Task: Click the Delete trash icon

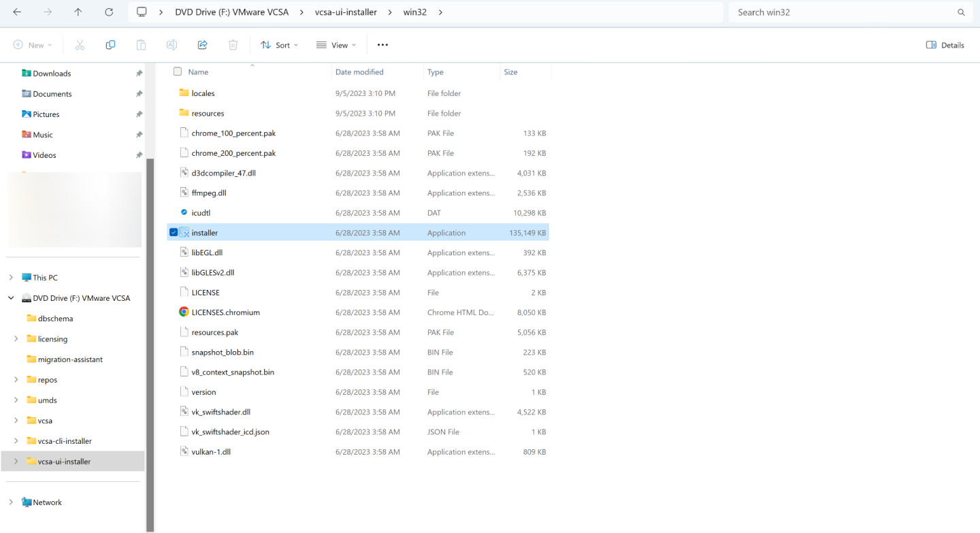Action: point(233,45)
